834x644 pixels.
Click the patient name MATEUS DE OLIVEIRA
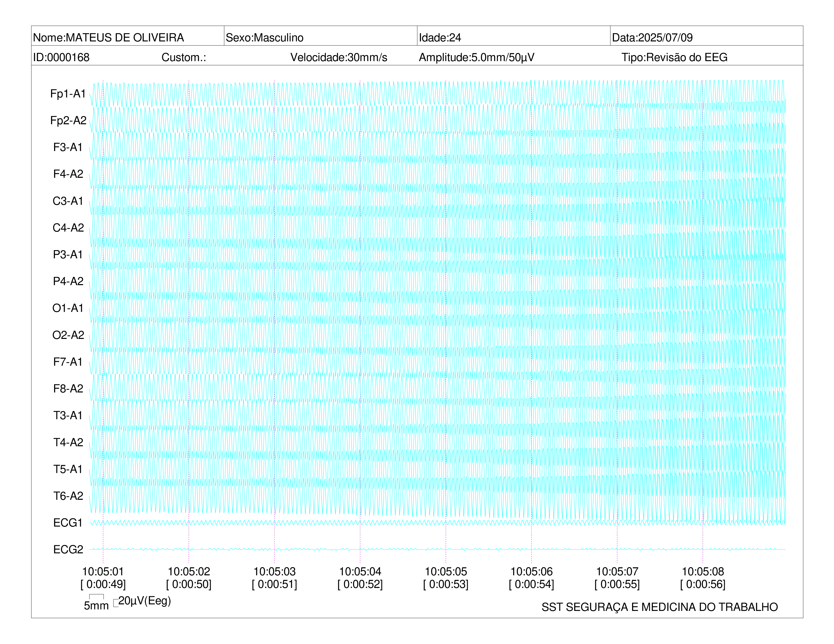click(125, 37)
